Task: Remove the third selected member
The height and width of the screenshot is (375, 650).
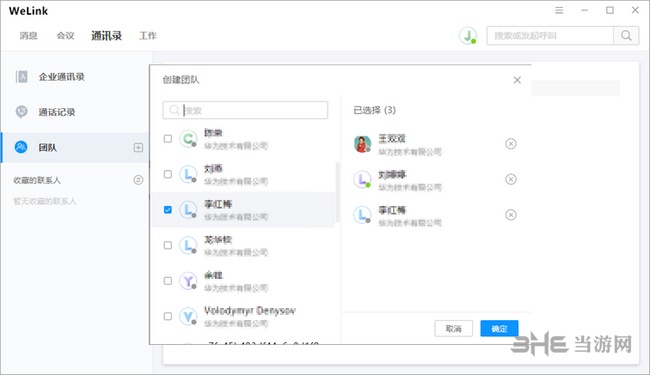Action: 511,215
